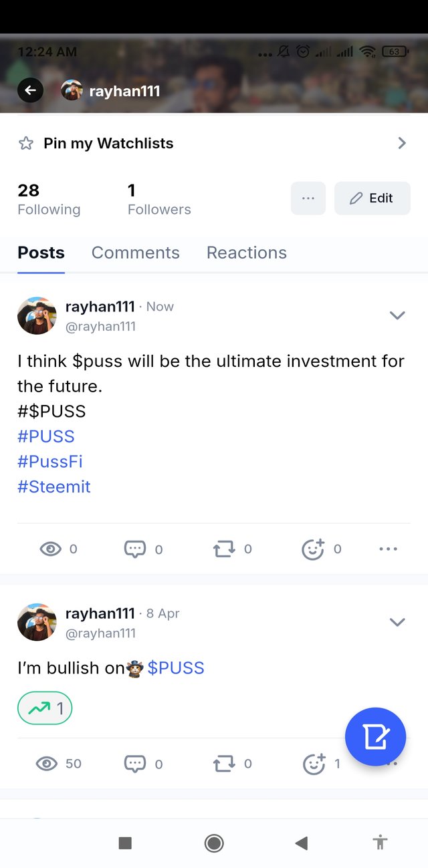Repost the $puss ultimate investment post
This screenshot has width=428, height=868.
click(223, 549)
